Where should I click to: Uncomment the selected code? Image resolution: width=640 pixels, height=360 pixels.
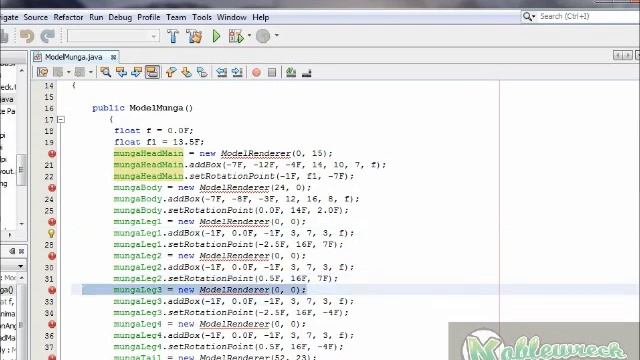307,73
